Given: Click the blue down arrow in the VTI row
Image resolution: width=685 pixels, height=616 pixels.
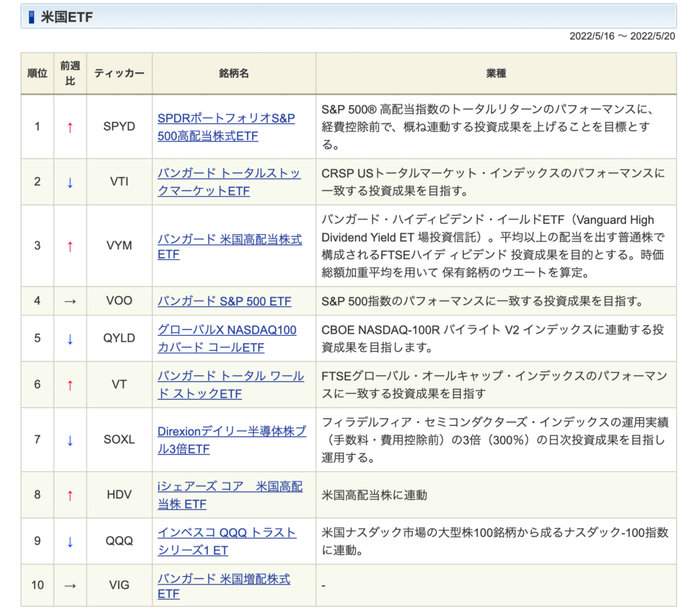Looking at the screenshot, I should pyautogui.click(x=70, y=183).
